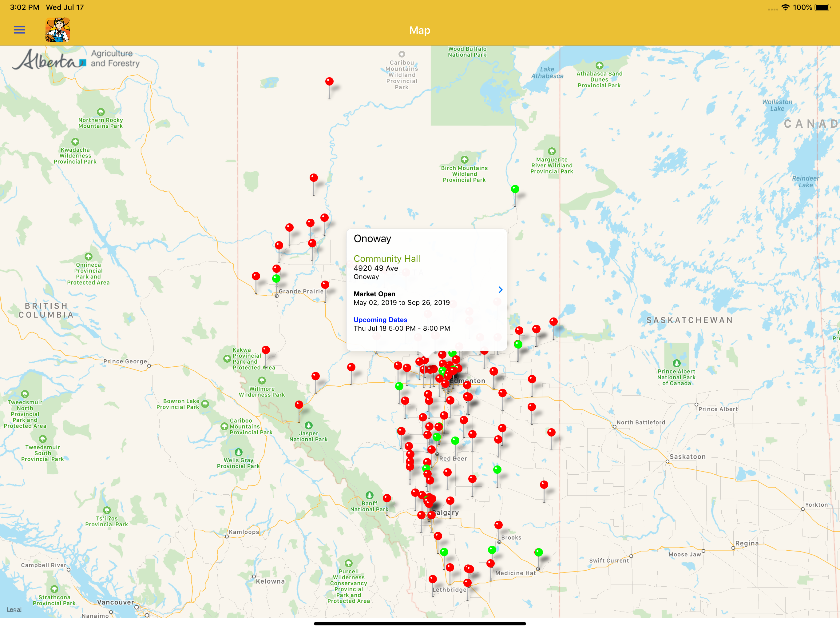840x630 pixels.
Task: Click the Map title in header
Action: pos(420,30)
